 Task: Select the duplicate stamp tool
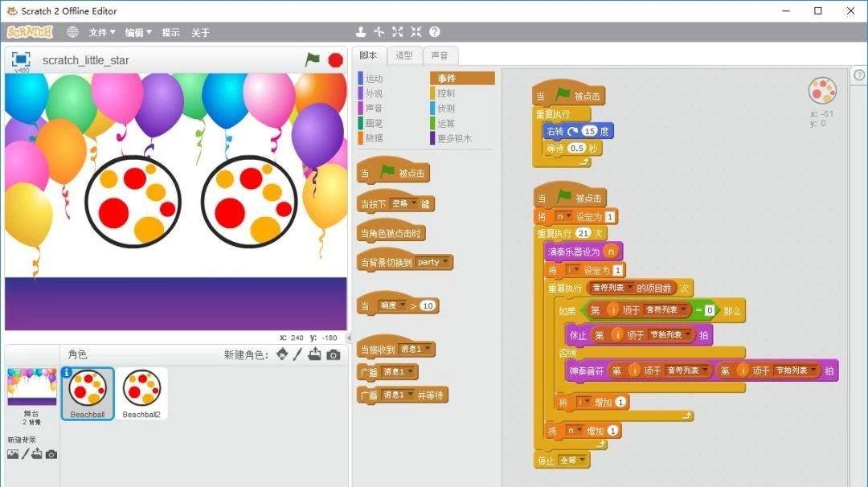(x=361, y=32)
